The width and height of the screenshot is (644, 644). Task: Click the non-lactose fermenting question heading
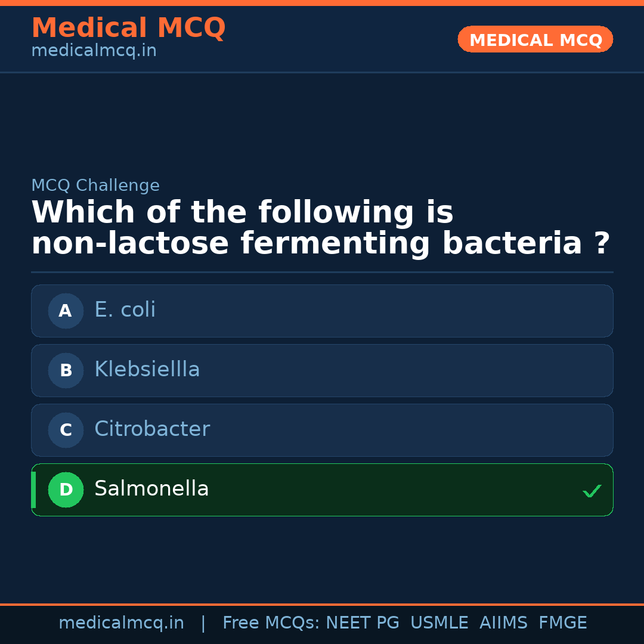[321, 228]
